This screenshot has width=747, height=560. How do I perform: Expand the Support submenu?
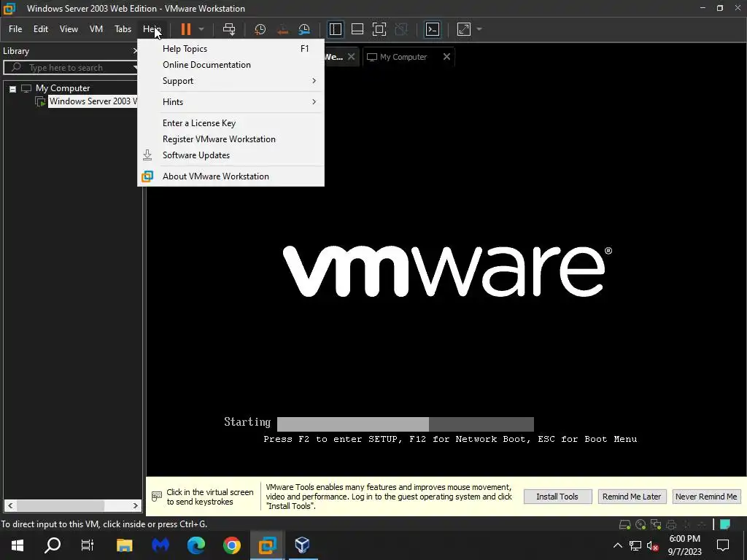click(231, 81)
